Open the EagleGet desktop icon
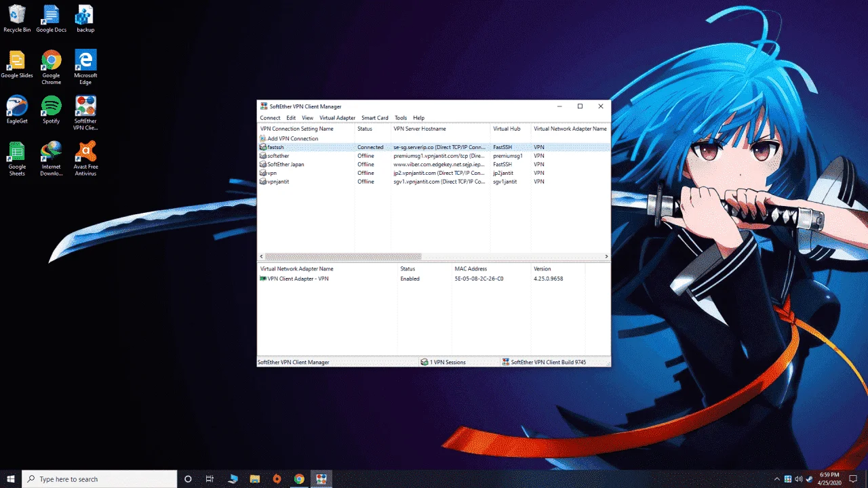The width and height of the screenshot is (868, 488). click(x=17, y=110)
